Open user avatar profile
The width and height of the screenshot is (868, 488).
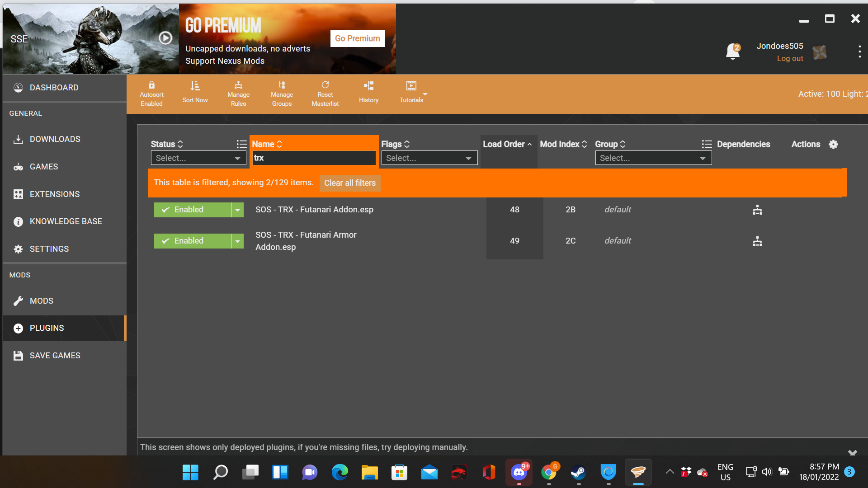point(820,52)
